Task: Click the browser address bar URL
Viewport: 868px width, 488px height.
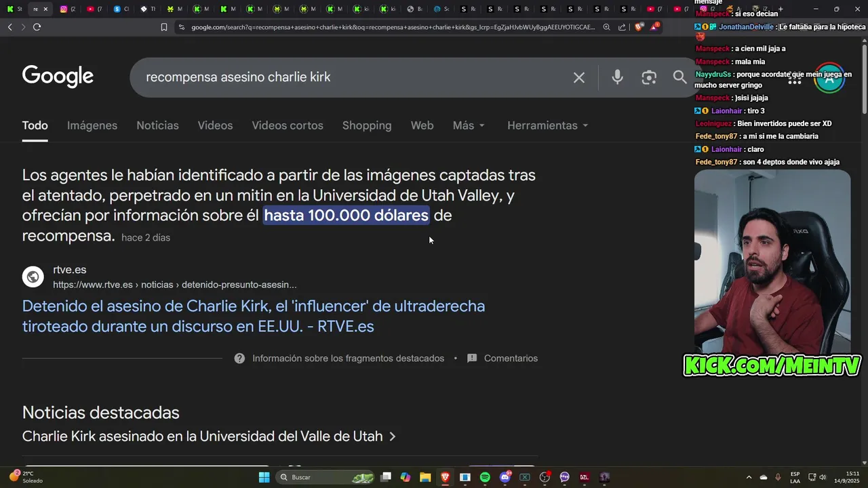Action: click(x=393, y=27)
